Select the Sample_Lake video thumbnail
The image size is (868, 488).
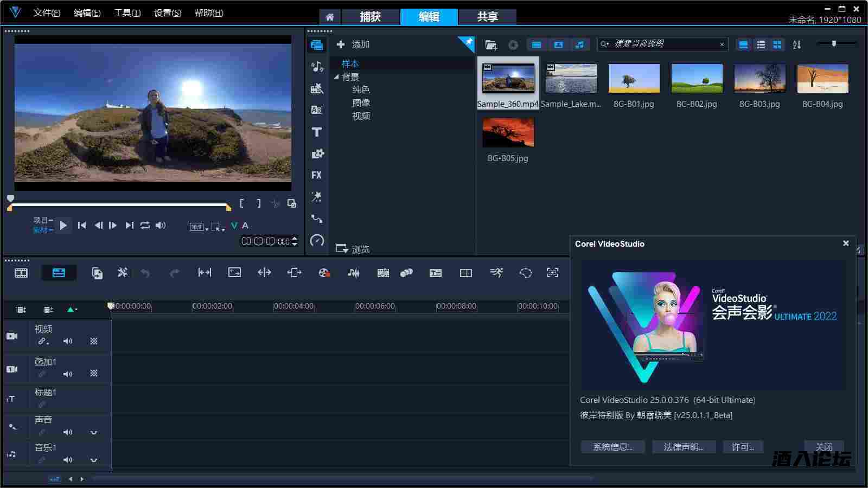click(x=570, y=78)
